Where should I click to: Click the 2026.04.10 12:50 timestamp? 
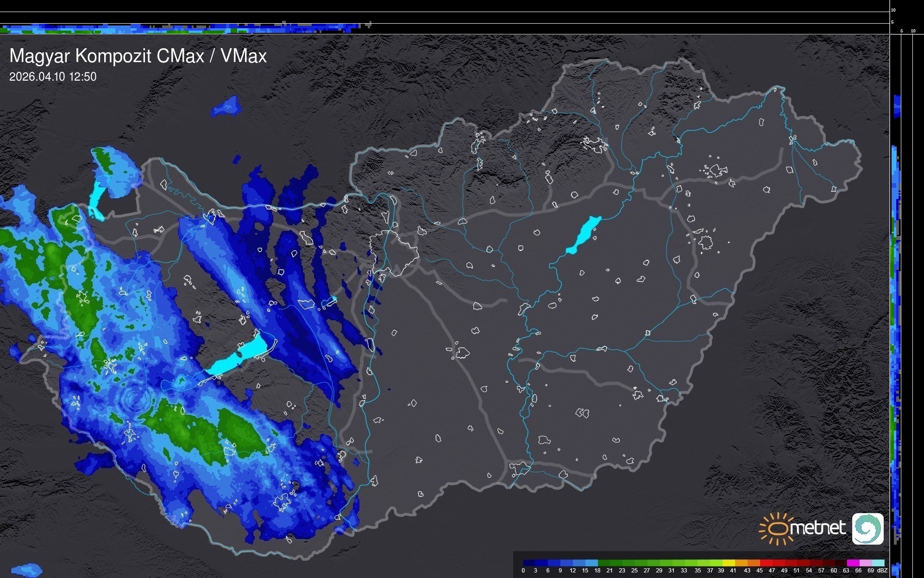pos(53,77)
